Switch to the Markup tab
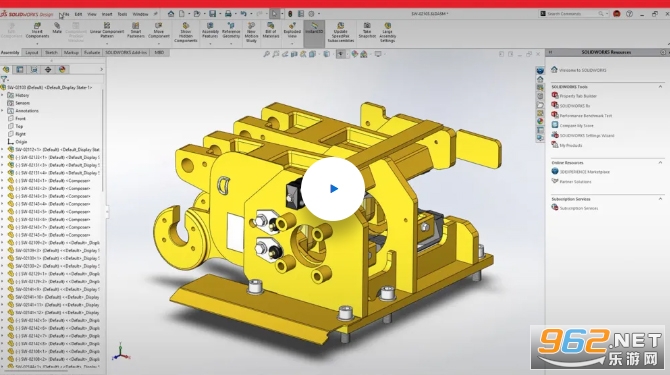 click(71, 53)
